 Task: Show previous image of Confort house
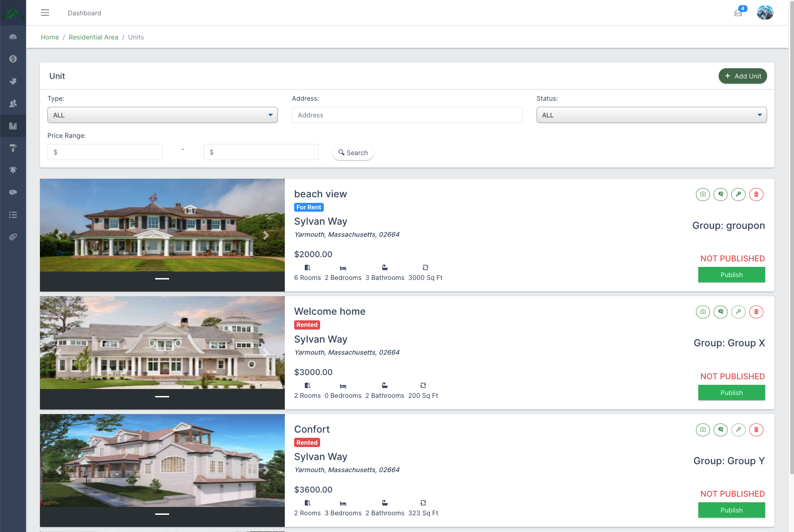pyautogui.click(x=59, y=470)
